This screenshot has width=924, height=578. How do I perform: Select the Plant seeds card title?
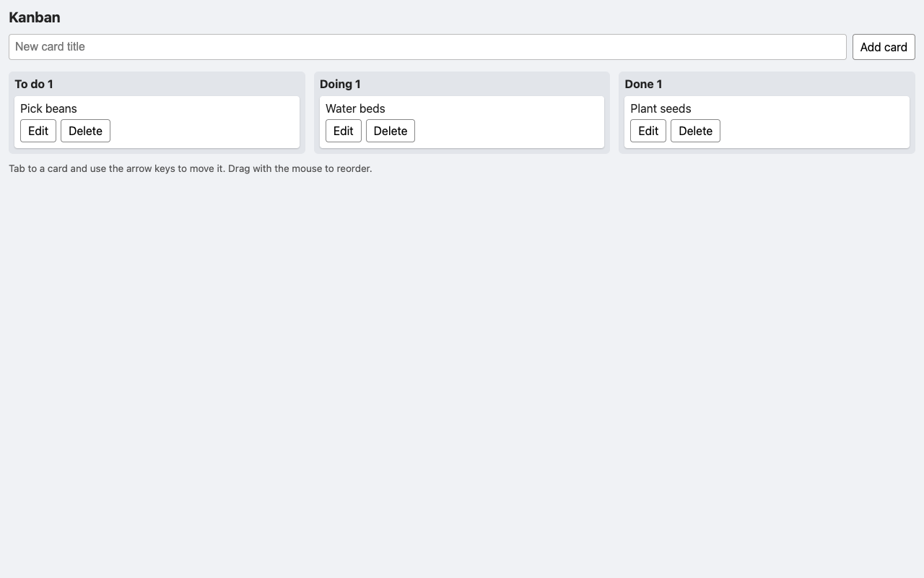pos(661,108)
